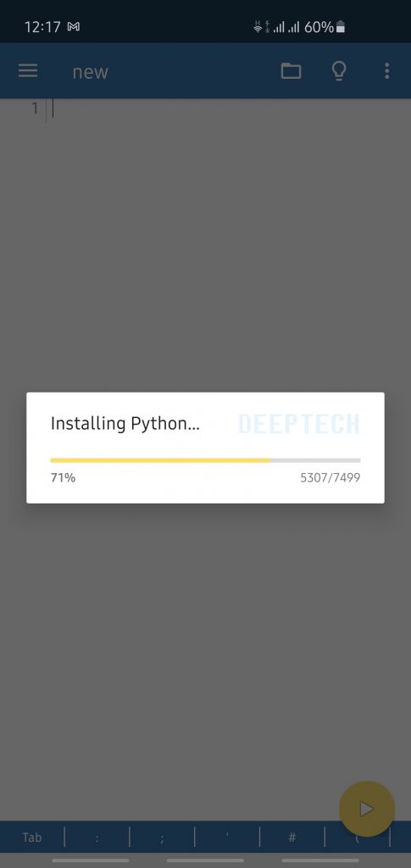
Task: Tap the 71% progress label
Action: tap(63, 478)
